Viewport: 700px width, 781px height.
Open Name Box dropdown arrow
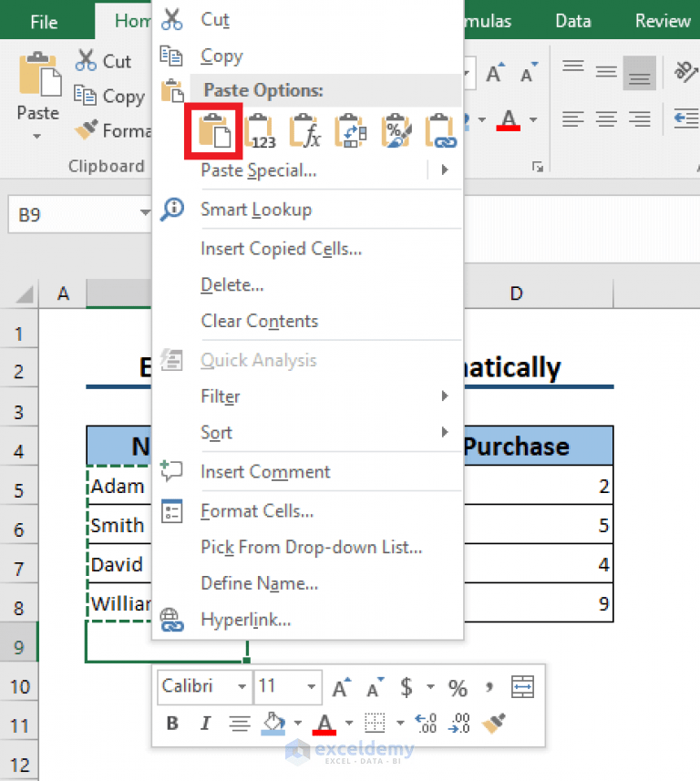coord(145,212)
